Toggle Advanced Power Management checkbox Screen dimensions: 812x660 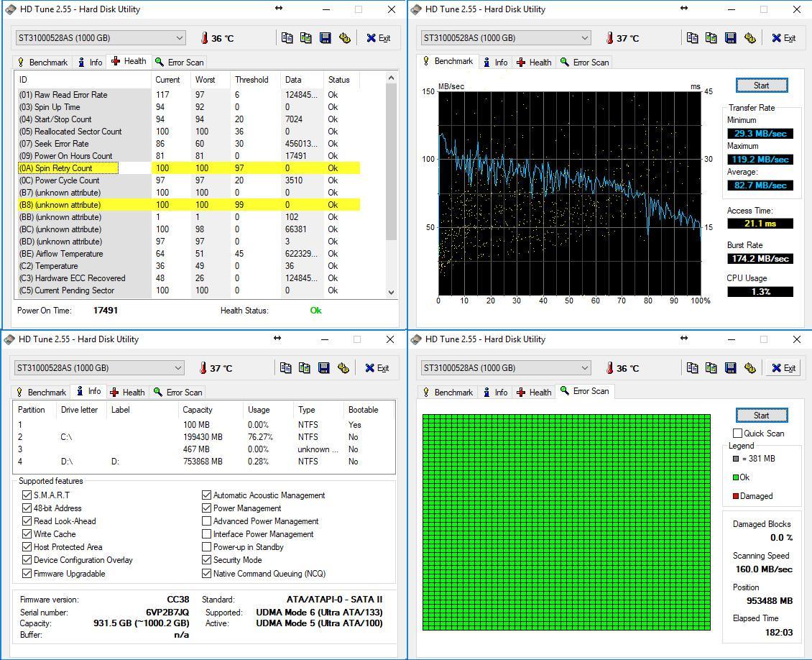point(207,521)
